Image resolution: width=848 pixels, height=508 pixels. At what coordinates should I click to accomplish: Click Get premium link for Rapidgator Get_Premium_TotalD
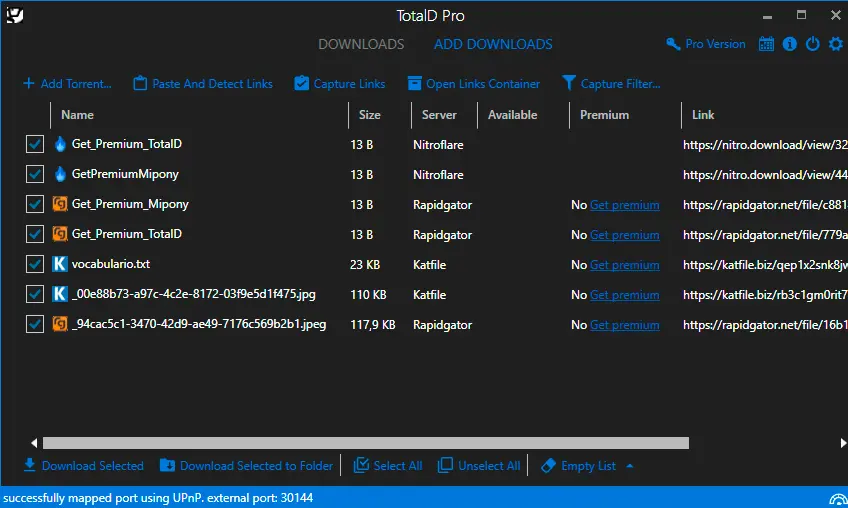click(x=625, y=235)
